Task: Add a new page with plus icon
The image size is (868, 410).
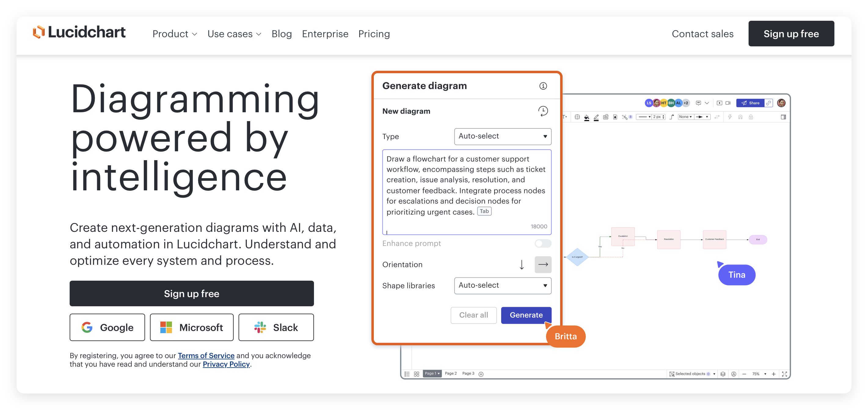Action: pyautogui.click(x=481, y=374)
